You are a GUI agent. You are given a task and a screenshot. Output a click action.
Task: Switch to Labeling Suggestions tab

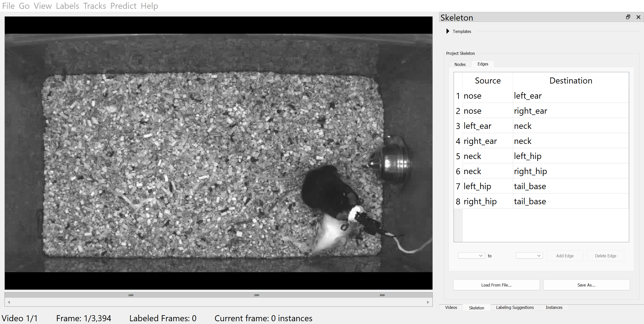click(x=515, y=307)
